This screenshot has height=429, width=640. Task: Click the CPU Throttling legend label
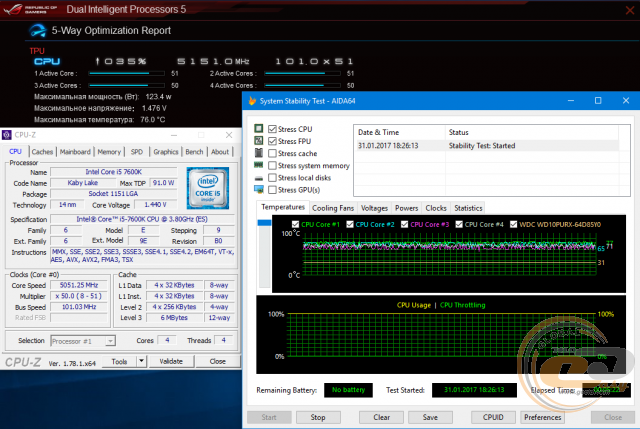pos(462,305)
